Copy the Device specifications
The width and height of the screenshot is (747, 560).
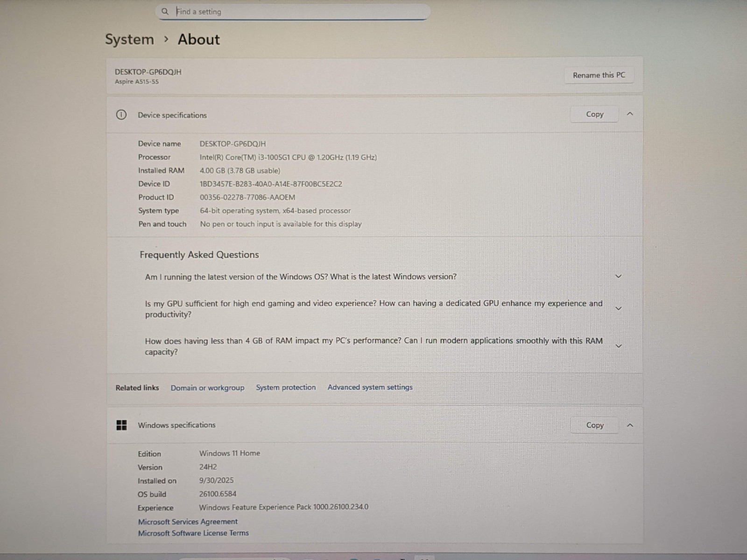point(595,114)
